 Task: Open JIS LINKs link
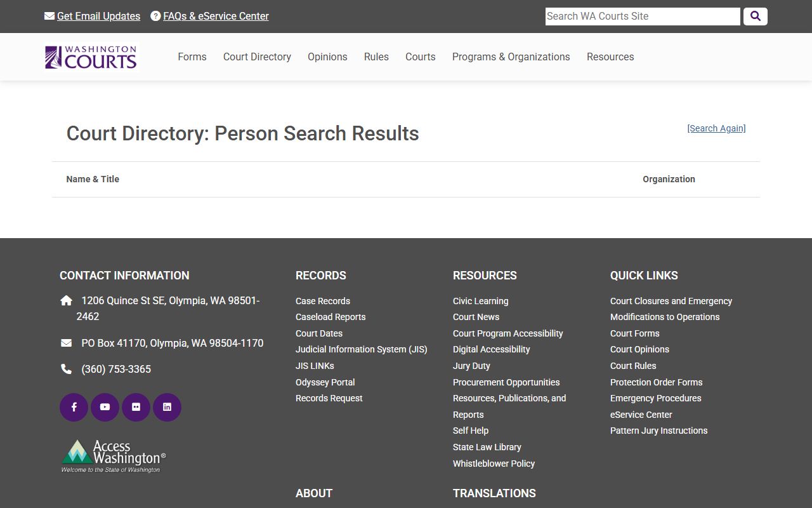click(315, 366)
